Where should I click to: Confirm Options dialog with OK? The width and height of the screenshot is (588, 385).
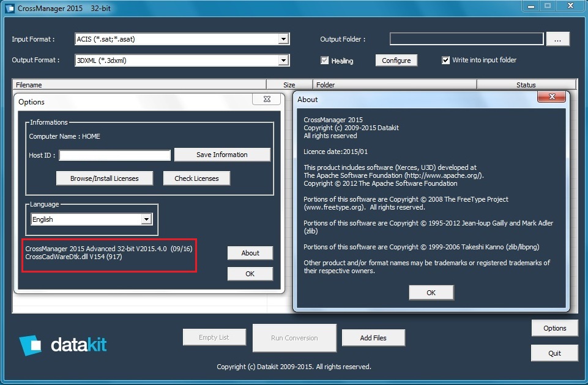point(250,274)
